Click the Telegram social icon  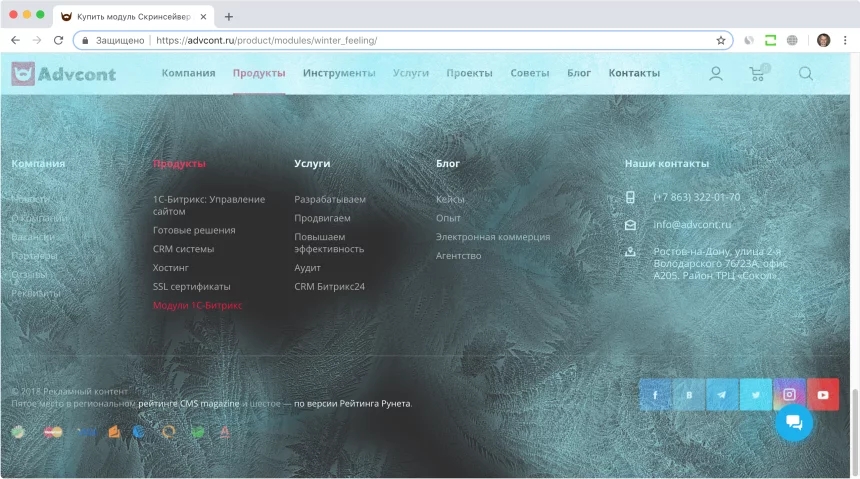pos(722,395)
